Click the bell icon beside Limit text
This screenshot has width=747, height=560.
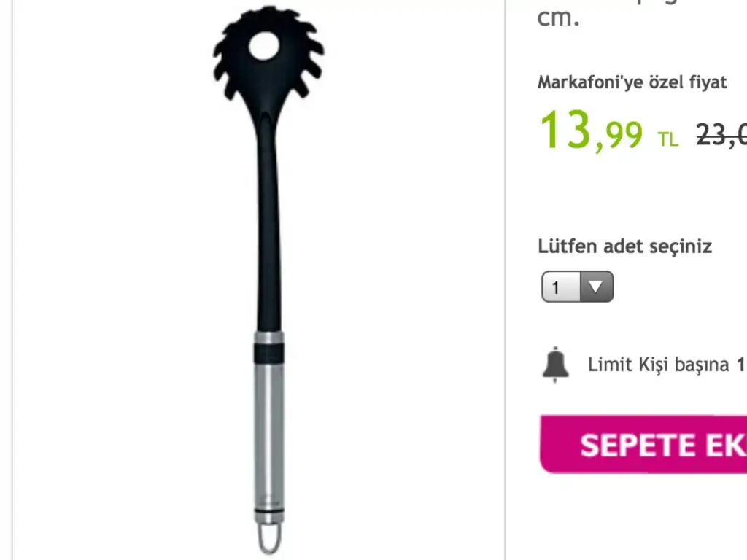coord(555,365)
